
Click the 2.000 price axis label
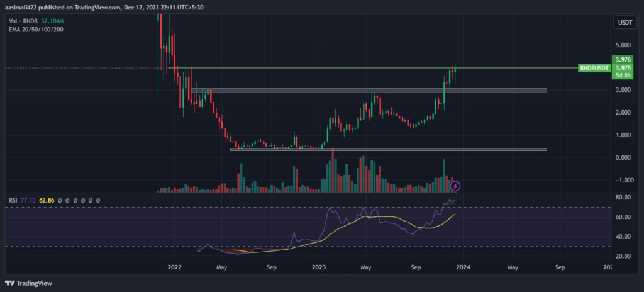click(623, 113)
